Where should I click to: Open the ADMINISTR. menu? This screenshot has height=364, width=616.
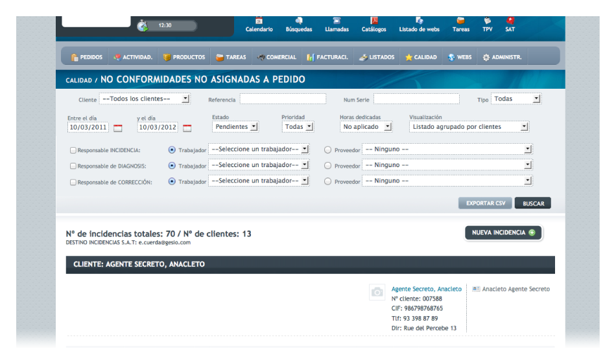coord(502,57)
